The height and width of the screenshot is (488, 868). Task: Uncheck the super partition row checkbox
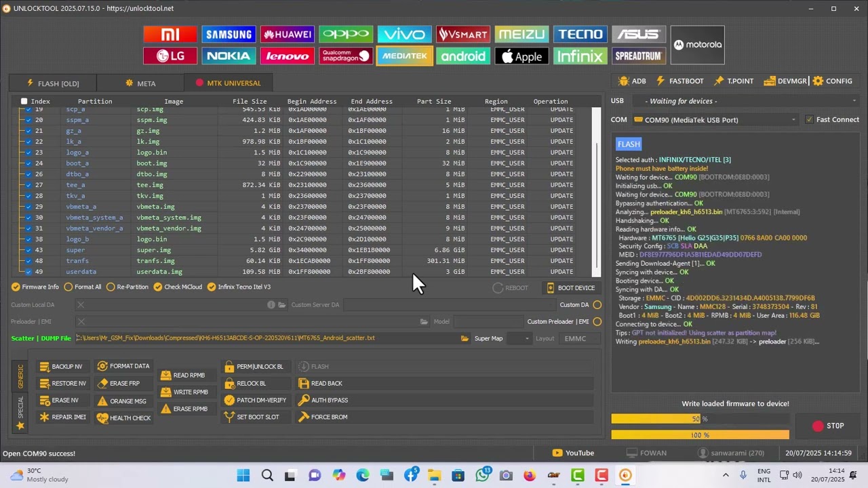(x=28, y=250)
